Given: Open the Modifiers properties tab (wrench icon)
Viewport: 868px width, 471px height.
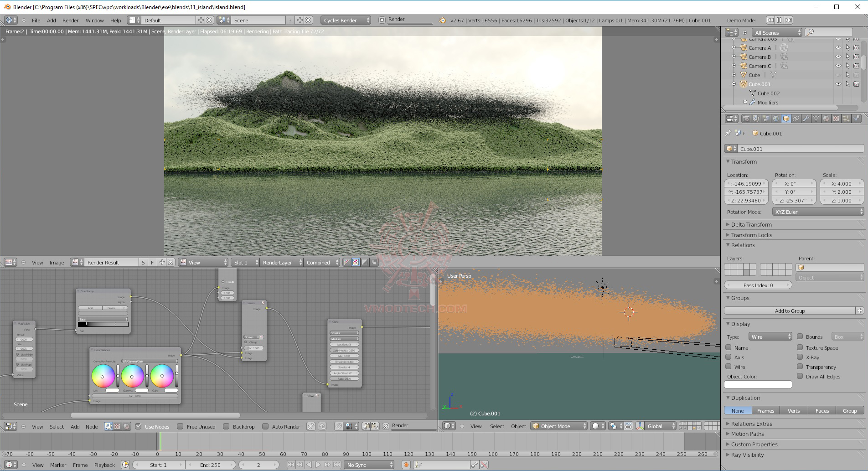Looking at the screenshot, I should pos(806,119).
